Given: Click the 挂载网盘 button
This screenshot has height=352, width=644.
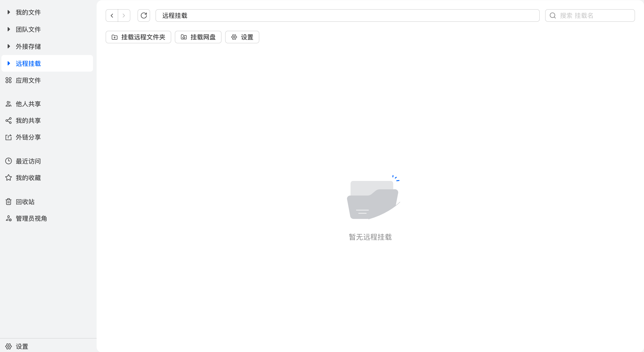Looking at the screenshot, I should [x=198, y=37].
